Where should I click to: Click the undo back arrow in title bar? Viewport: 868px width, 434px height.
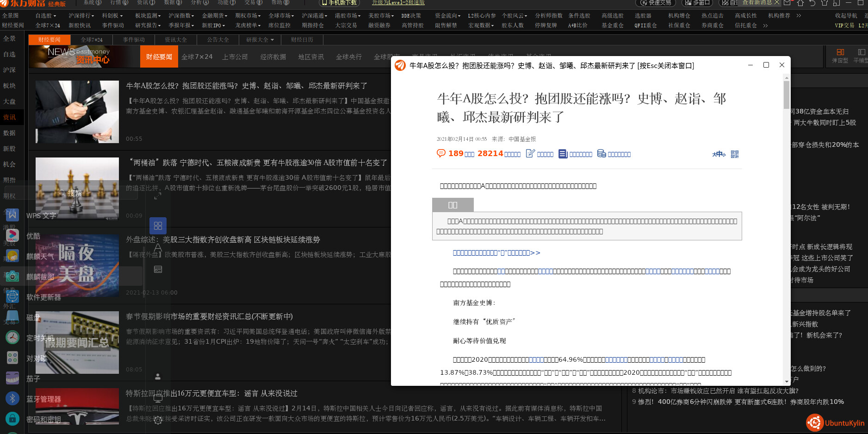[x=812, y=3]
